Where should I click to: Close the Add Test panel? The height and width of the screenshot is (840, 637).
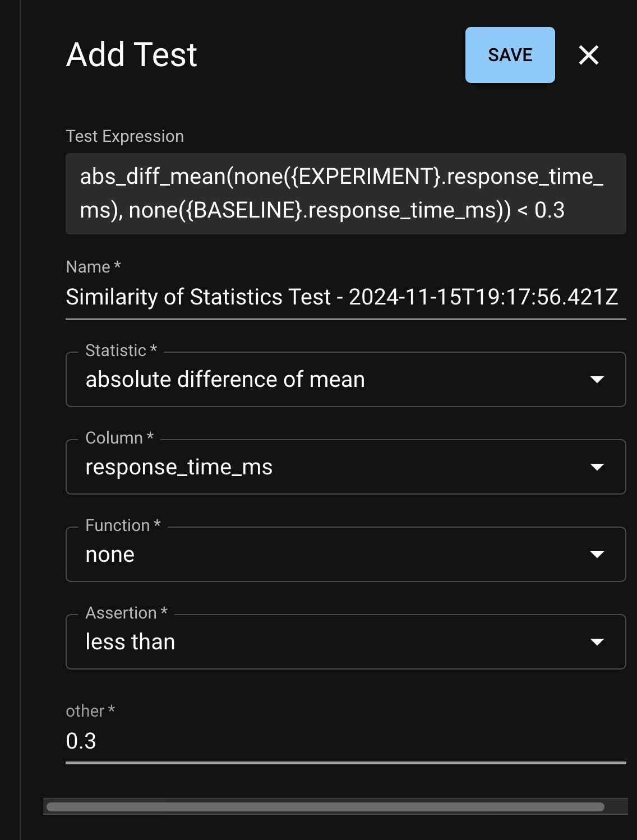[x=588, y=55]
